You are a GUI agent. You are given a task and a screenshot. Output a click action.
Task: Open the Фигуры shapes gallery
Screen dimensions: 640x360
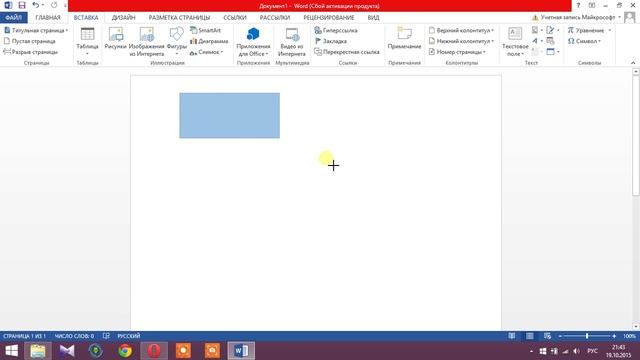(x=176, y=42)
